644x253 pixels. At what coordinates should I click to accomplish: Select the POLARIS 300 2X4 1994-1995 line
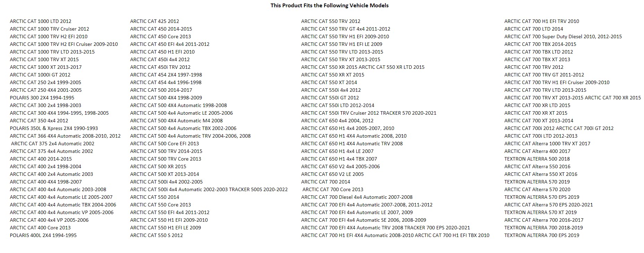point(42,98)
